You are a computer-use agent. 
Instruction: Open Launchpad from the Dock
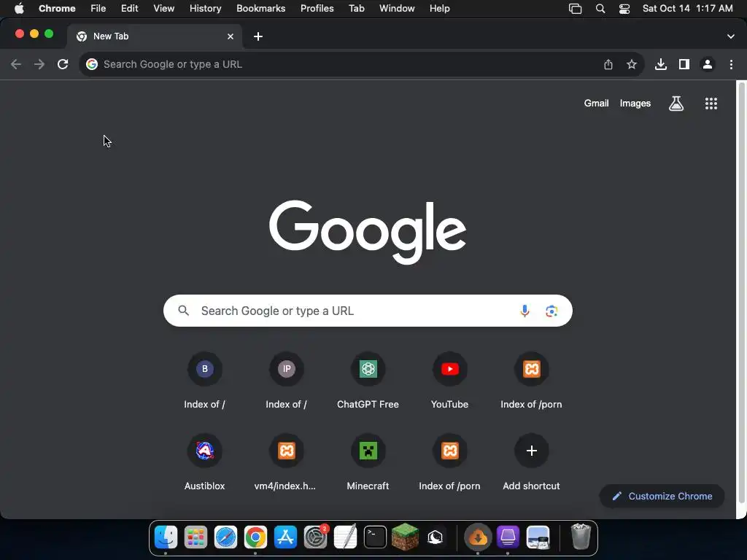pyautogui.click(x=196, y=537)
